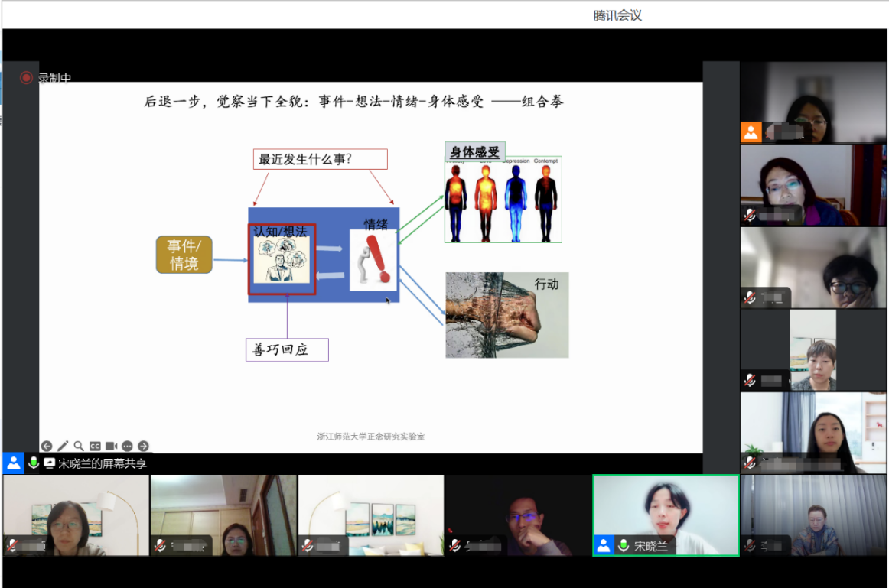Click blue user icon beside screen share label
Screen dimensions: 889x588
click(14, 463)
